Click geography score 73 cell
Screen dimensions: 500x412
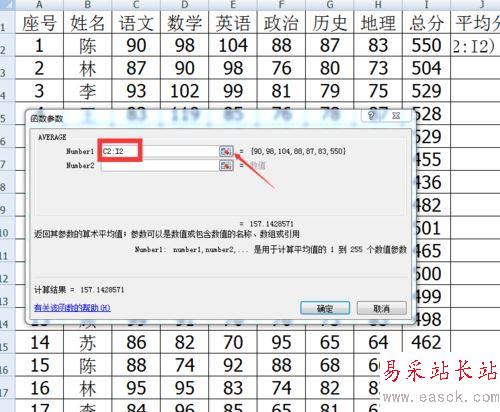pyautogui.click(x=378, y=68)
